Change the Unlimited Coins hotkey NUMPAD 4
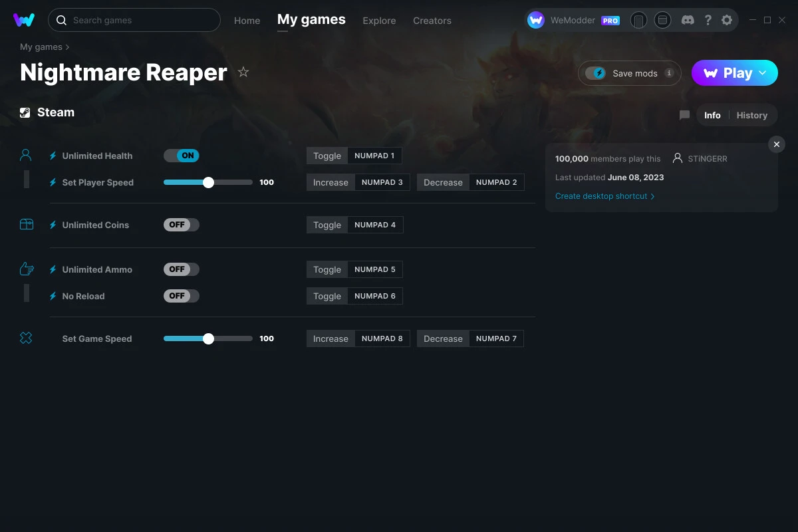Image resolution: width=798 pixels, height=532 pixels. (375, 225)
